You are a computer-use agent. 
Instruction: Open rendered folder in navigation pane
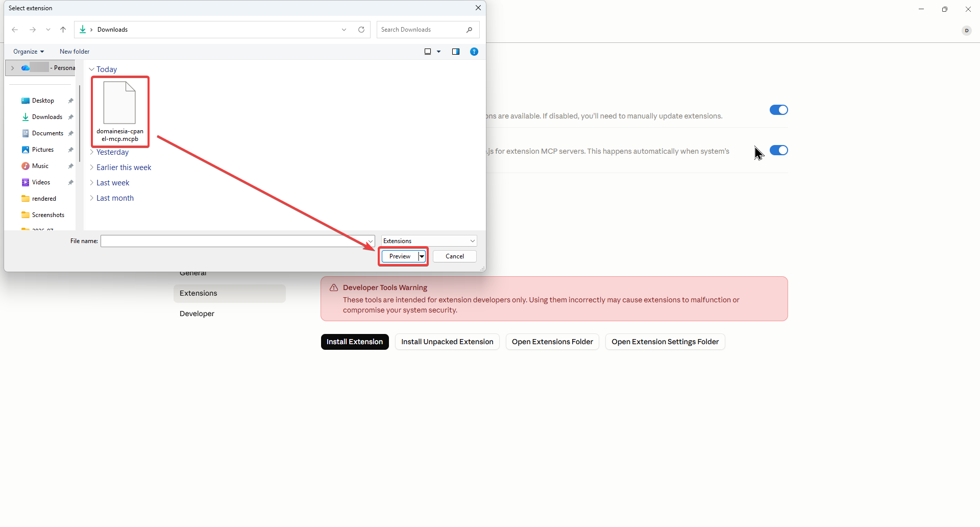pyautogui.click(x=44, y=199)
